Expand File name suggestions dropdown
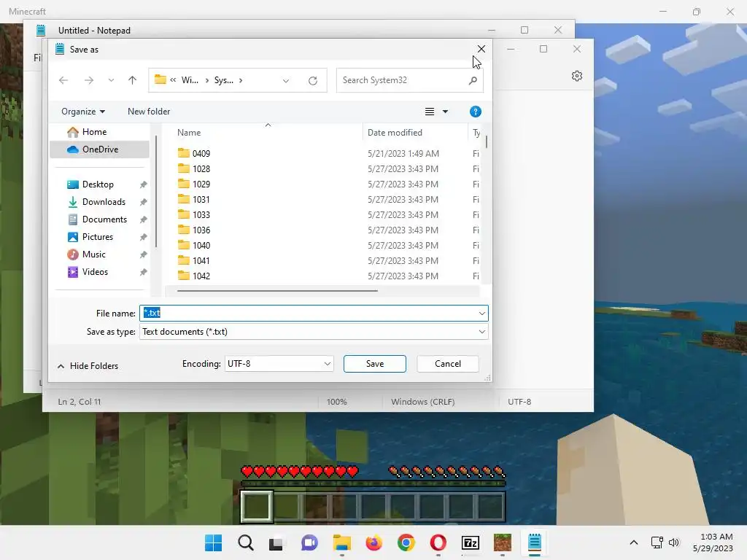The width and height of the screenshot is (747, 560). (481, 314)
